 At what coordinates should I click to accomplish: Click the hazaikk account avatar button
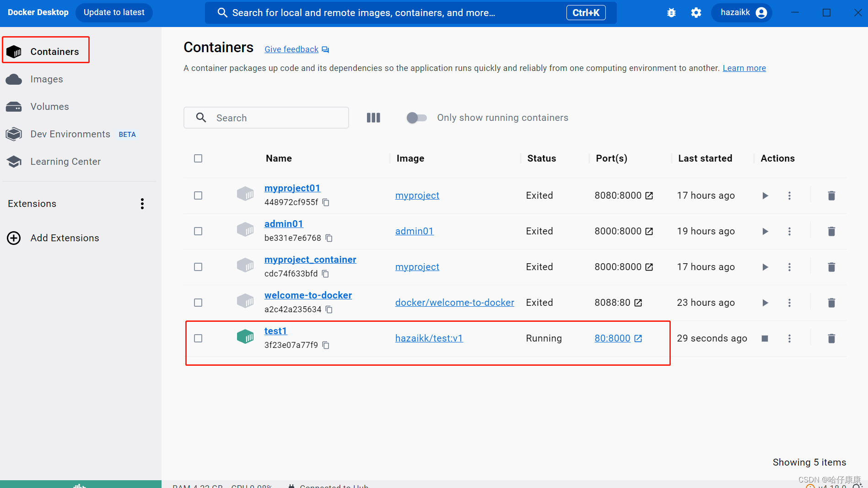click(741, 13)
